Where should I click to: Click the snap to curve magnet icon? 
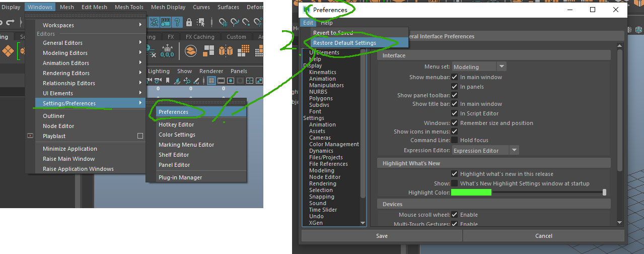coord(235,22)
